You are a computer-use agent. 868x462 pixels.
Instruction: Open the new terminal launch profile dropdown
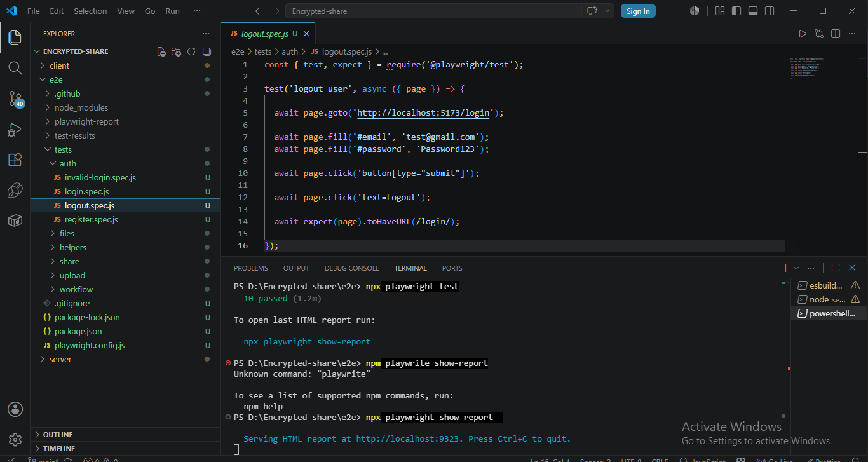[796, 268]
